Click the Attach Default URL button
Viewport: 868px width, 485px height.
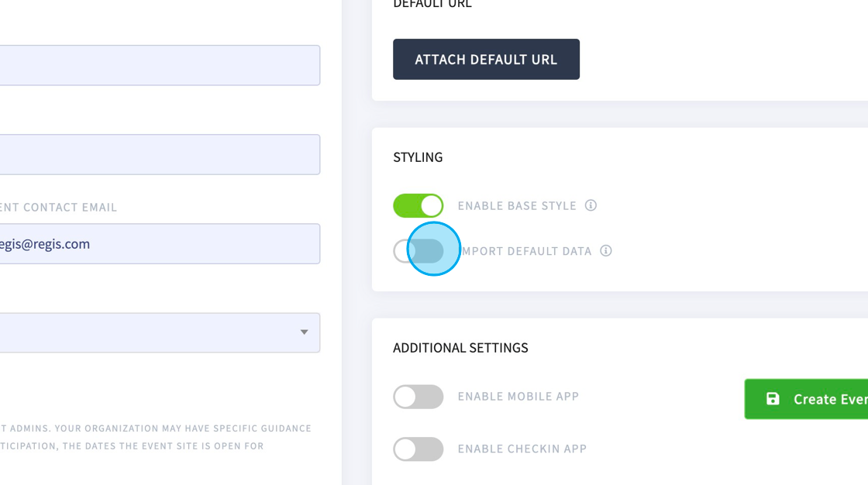tap(486, 59)
